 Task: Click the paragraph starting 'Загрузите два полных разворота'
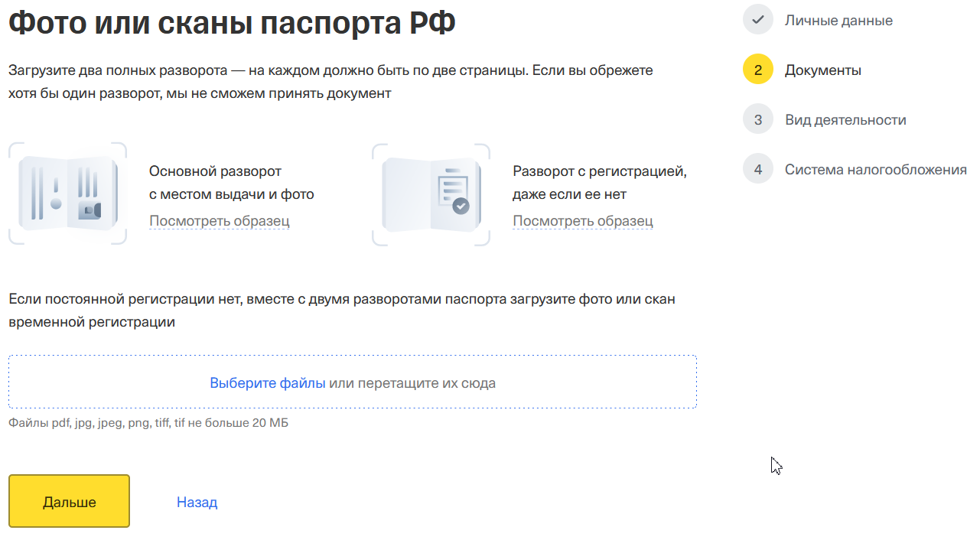[x=330, y=82]
